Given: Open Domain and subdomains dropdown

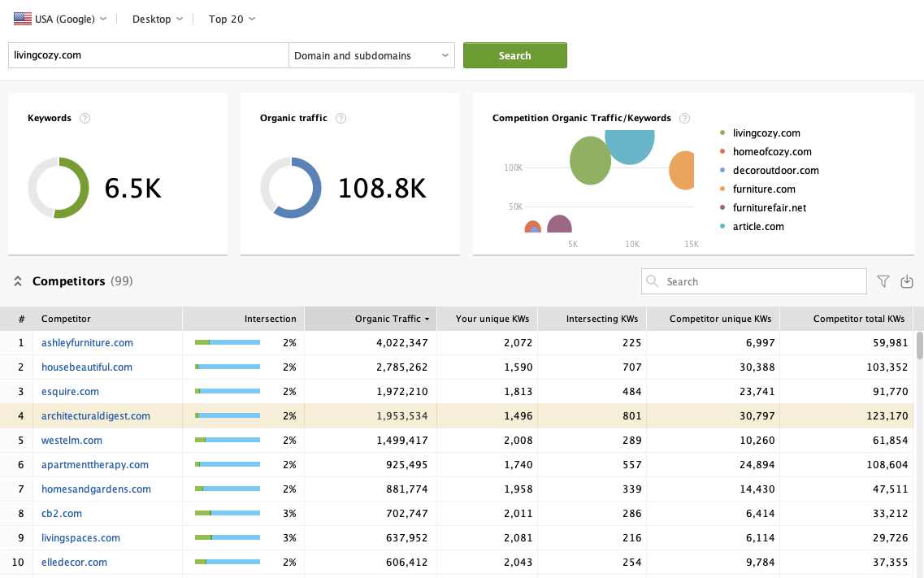Looking at the screenshot, I should coord(371,56).
